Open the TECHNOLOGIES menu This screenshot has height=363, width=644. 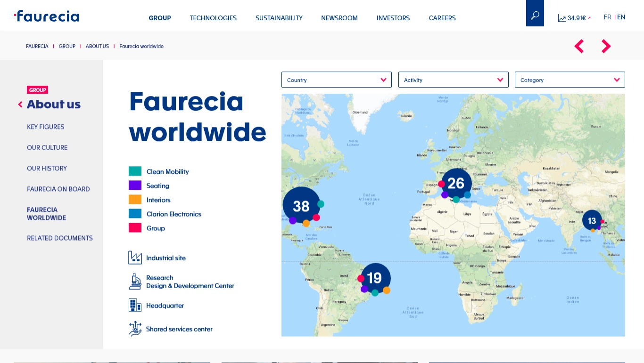tap(213, 18)
